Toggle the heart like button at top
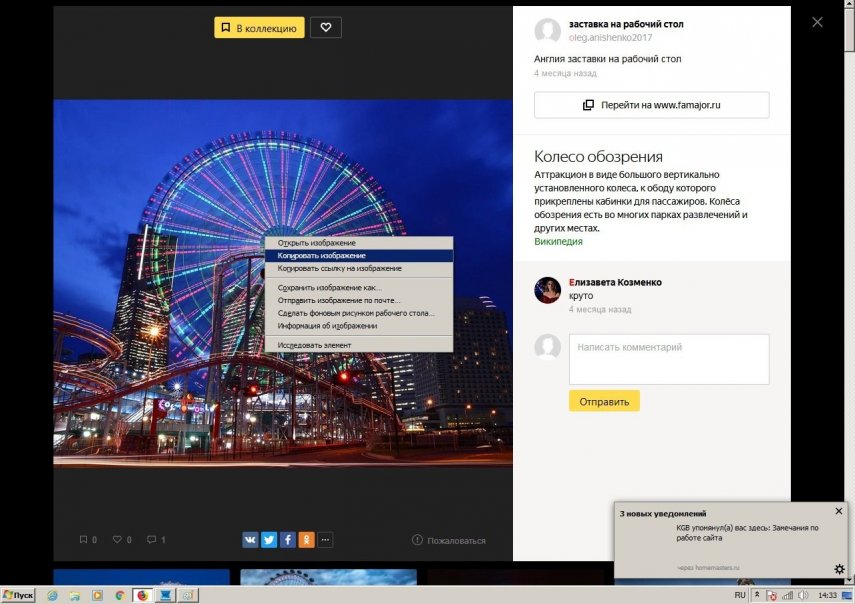This screenshot has width=855, height=604. click(325, 28)
